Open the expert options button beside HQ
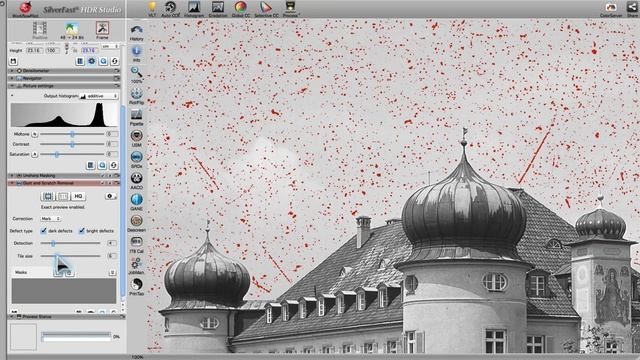 coord(110,196)
